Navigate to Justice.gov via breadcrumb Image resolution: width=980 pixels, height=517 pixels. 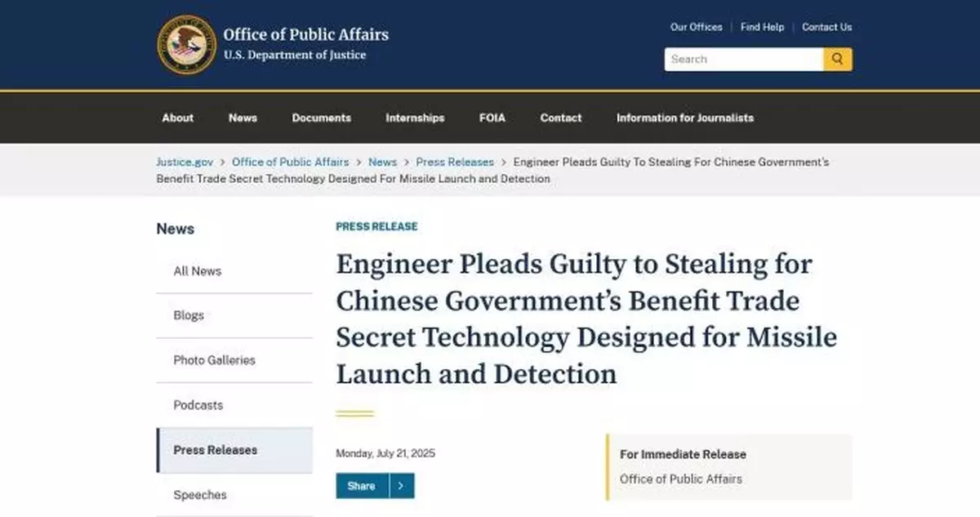(185, 162)
